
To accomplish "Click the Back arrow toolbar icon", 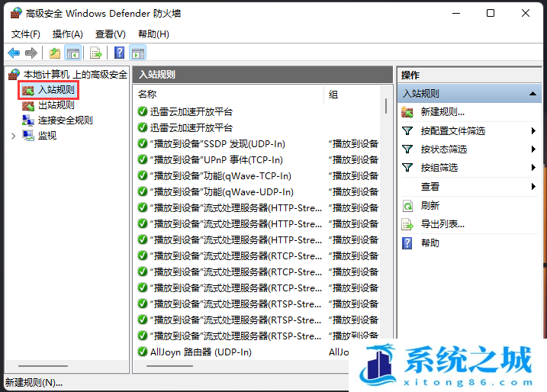I will (14, 53).
